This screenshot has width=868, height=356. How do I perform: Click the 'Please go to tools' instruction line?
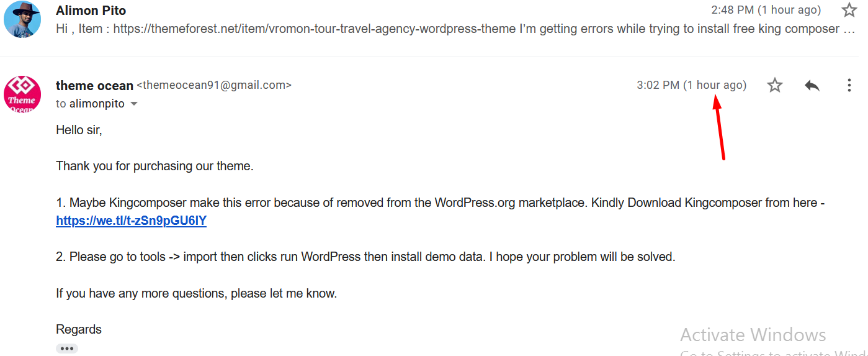[x=365, y=257]
